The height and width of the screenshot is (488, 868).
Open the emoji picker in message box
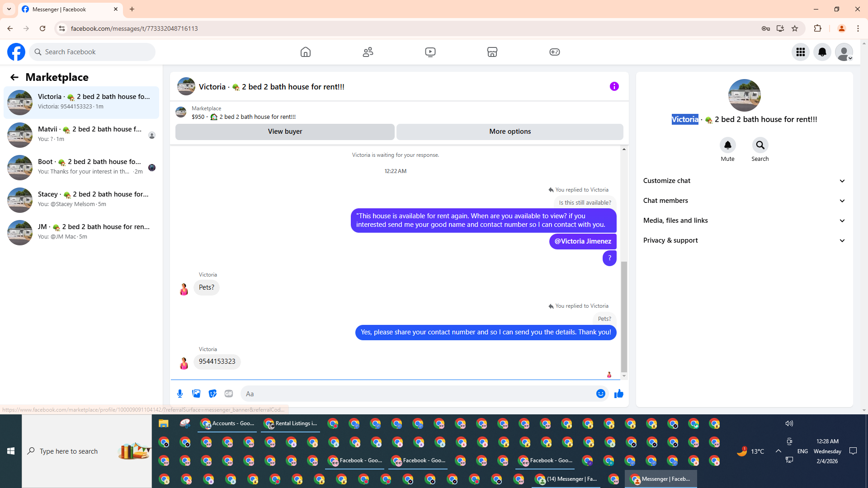point(600,394)
